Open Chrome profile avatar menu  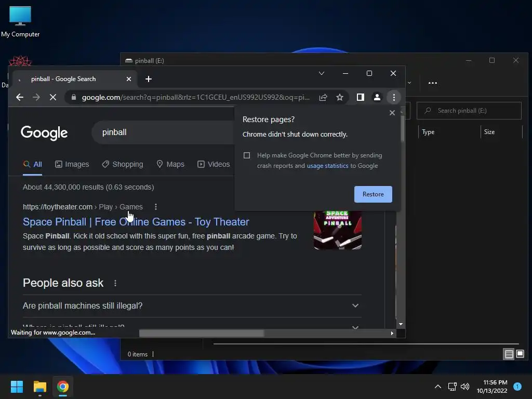[377, 97]
